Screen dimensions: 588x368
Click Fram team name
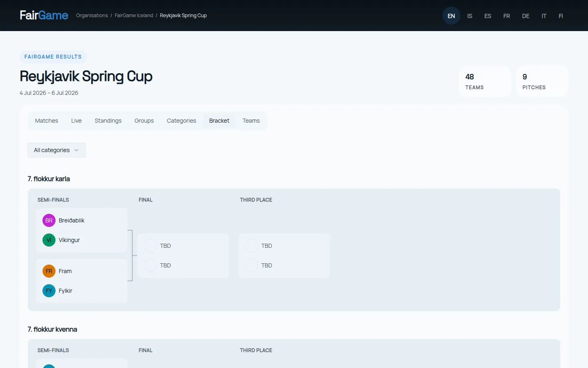[65, 271]
